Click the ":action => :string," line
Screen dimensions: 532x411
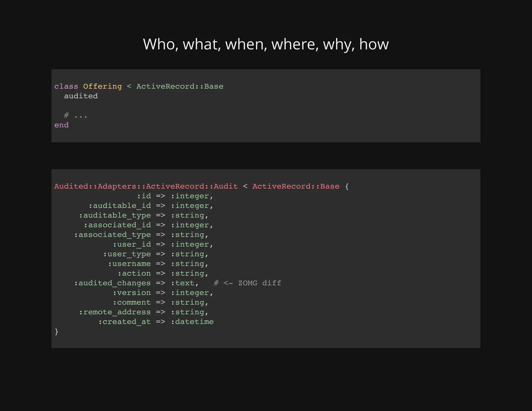point(163,273)
